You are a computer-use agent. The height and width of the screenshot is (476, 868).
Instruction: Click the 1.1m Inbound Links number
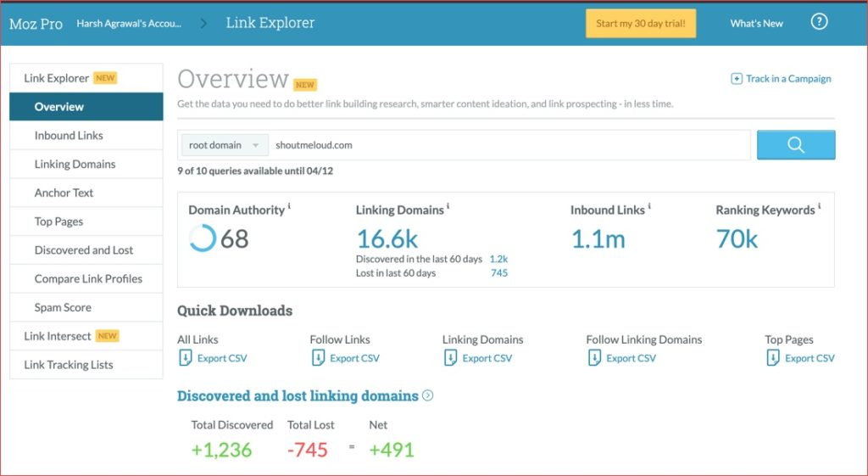(598, 238)
